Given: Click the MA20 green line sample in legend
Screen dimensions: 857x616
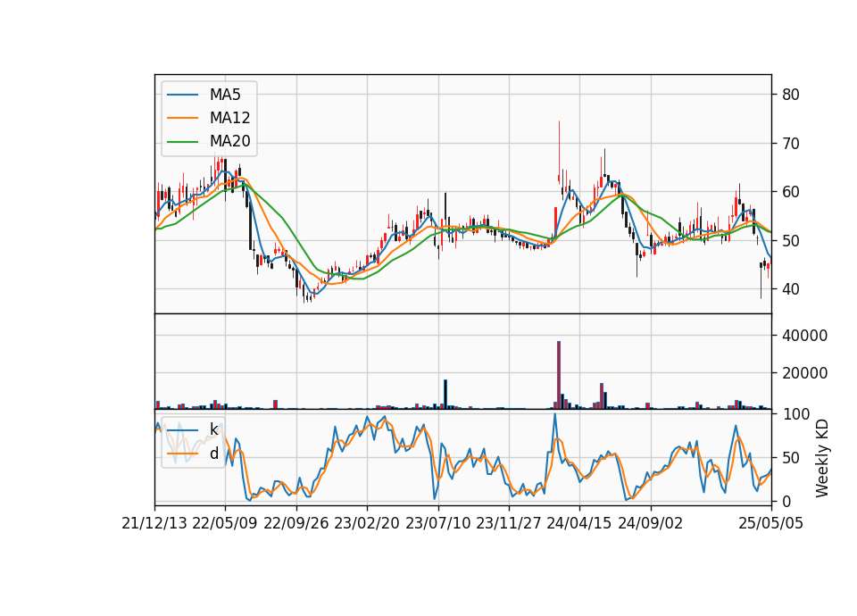Looking at the screenshot, I should coord(182,141).
